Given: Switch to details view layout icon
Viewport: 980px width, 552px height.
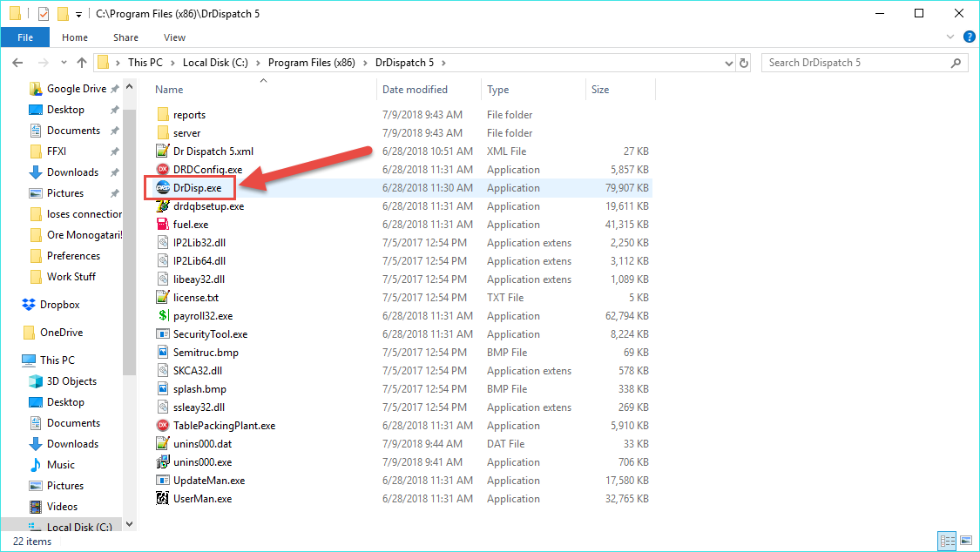Looking at the screenshot, I should coord(948,540).
